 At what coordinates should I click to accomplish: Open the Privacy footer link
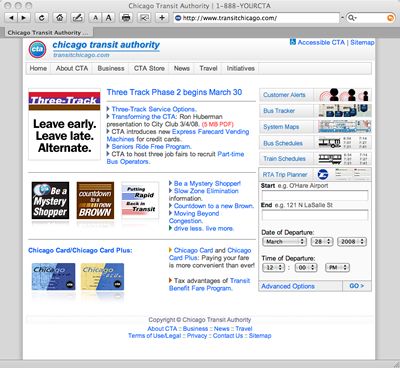pos(197,336)
